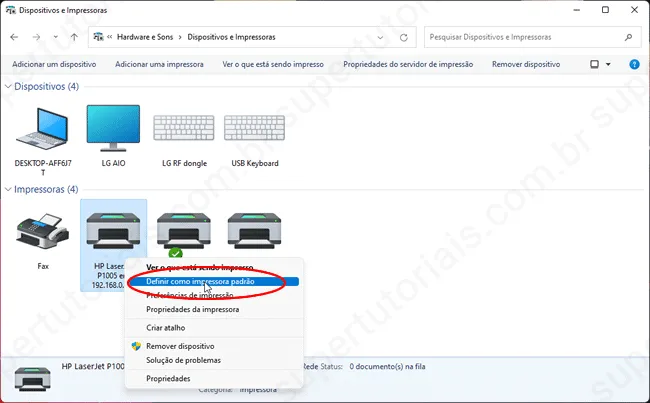Open Propriedades do servidor de impressão
Viewport: 650px width, 403px height.
(x=408, y=64)
